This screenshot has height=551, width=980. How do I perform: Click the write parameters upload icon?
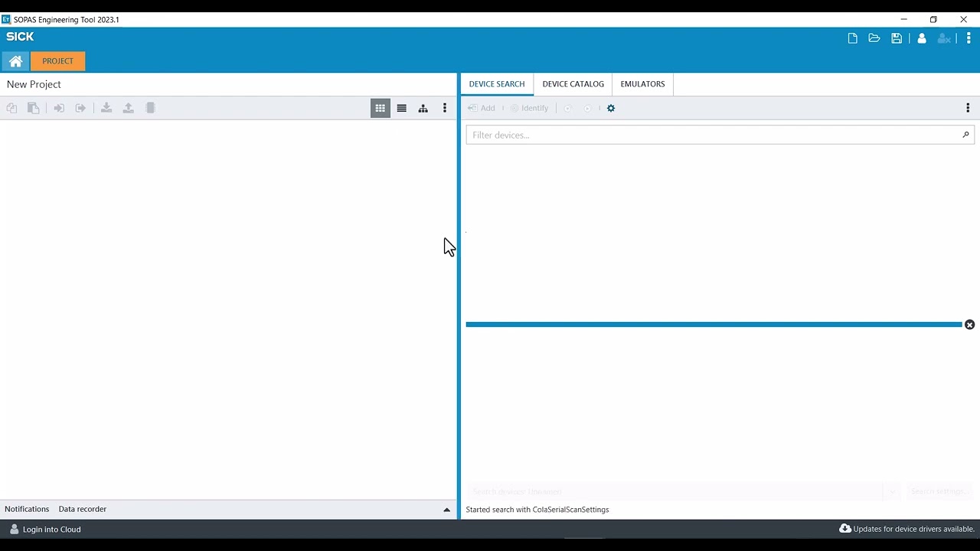click(x=128, y=108)
